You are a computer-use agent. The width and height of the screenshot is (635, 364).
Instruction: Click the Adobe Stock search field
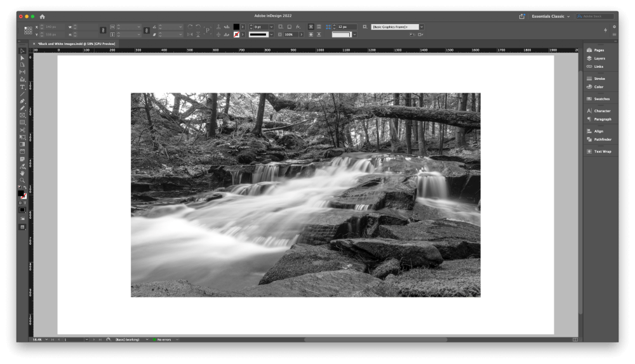tap(595, 16)
